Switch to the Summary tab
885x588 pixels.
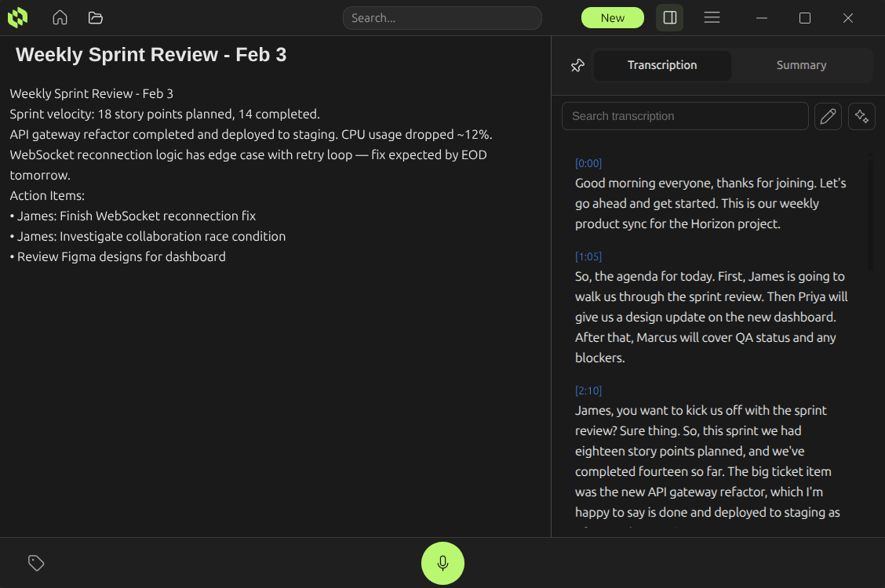point(802,65)
